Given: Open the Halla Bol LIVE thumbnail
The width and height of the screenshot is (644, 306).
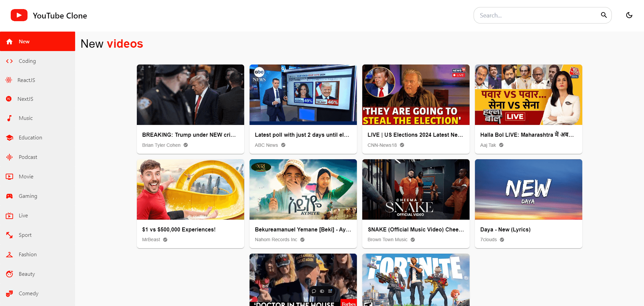Looking at the screenshot, I should coord(529,95).
